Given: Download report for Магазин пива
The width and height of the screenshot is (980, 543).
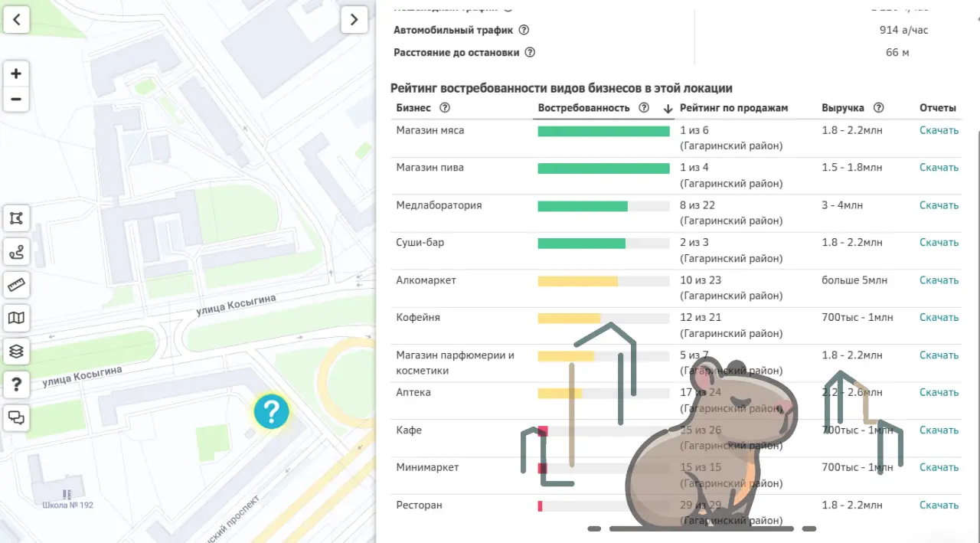Looking at the screenshot, I should click(x=939, y=168).
